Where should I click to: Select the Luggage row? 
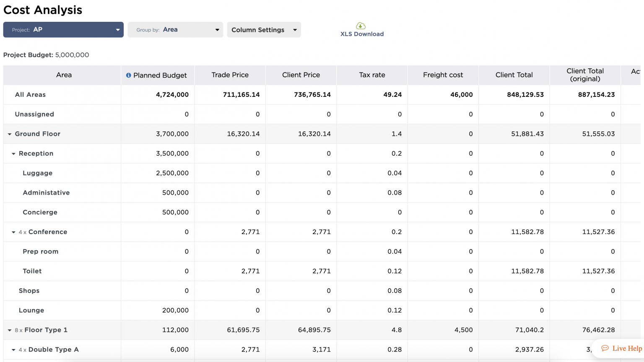(x=37, y=173)
